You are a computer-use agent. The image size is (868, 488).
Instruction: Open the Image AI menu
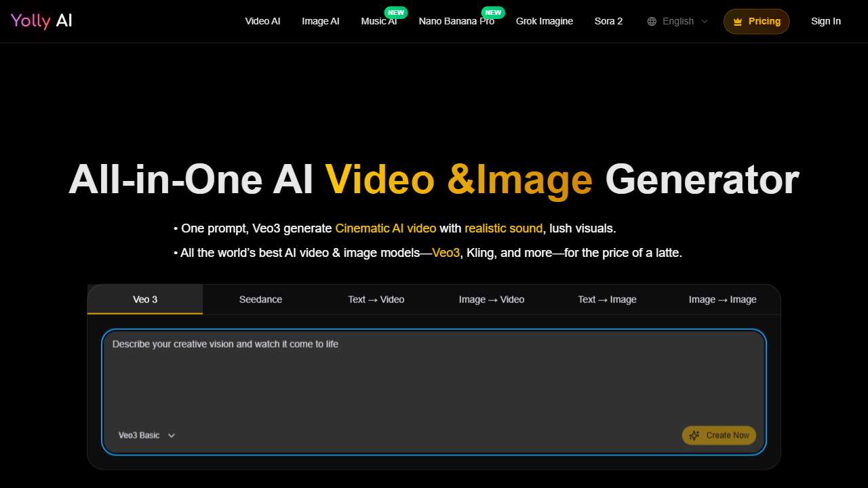[320, 21]
